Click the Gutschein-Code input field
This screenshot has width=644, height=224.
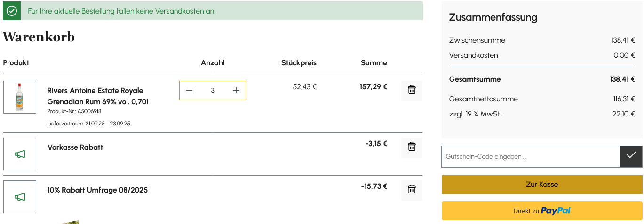(x=530, y=156)
